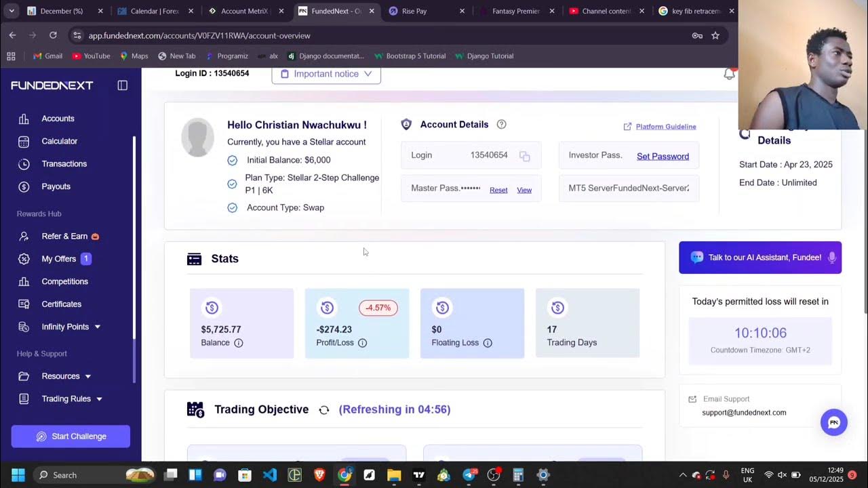The image size is (868, 488).
Task: Switch to the Calendar Forex tab
Action: [155, 11]
